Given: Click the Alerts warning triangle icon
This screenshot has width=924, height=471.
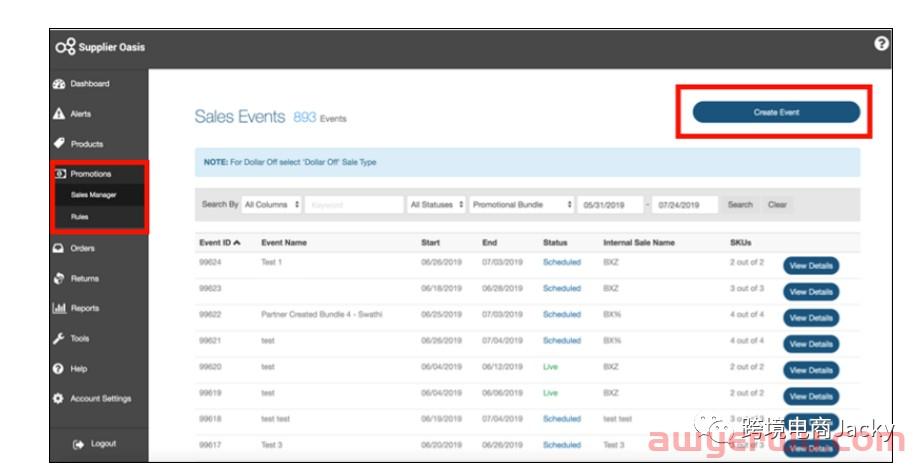Looking at the screenshot, I should pyautogui.click(x=59, y=114).
